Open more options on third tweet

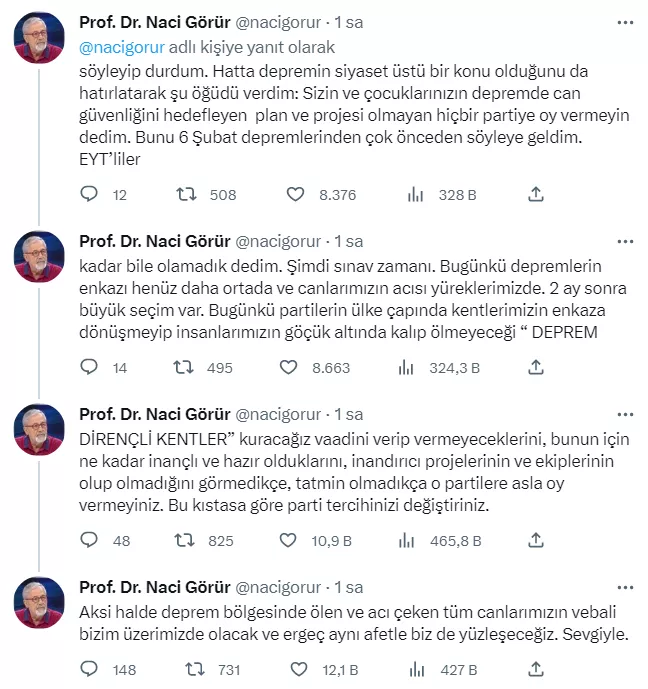pos(625,413)
